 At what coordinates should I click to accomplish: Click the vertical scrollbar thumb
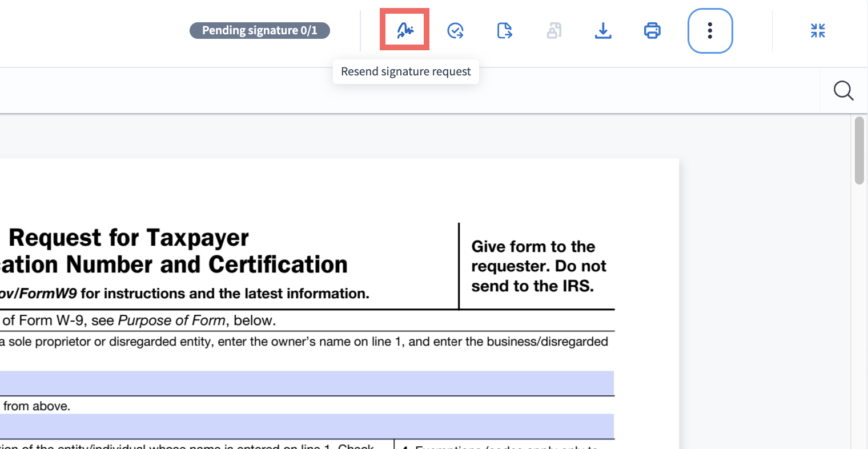pyautogui.click(x=859, y=150)
